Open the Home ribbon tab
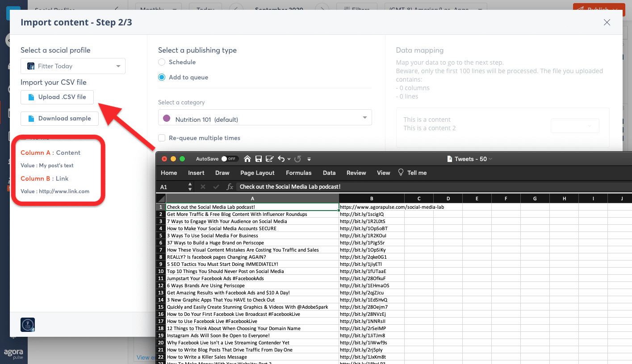 click(x=169, y=173)
